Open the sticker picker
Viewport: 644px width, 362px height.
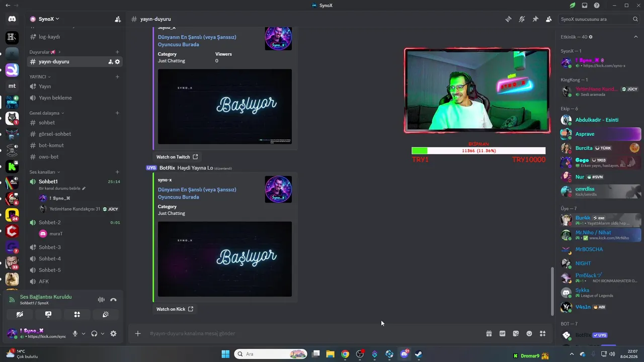516,333
